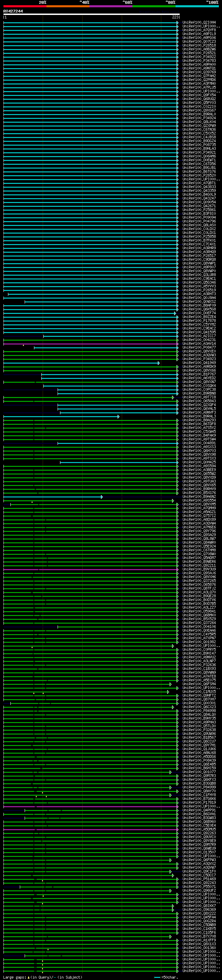
Task: Click the UniRef100_Q6VAL5 label
Action: point(199,408)
